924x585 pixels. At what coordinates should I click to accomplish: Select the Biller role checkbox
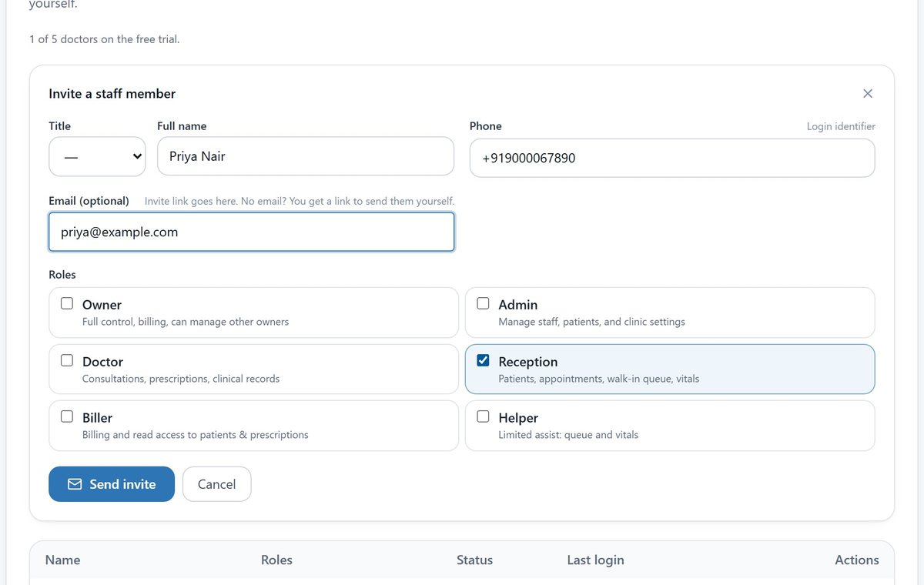coord(67,416)
